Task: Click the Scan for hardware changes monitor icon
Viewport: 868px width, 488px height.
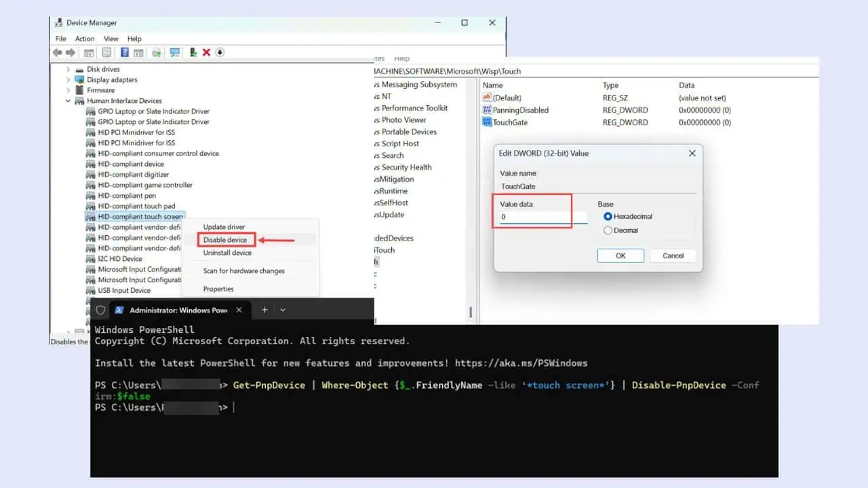Action: (175, 53)
